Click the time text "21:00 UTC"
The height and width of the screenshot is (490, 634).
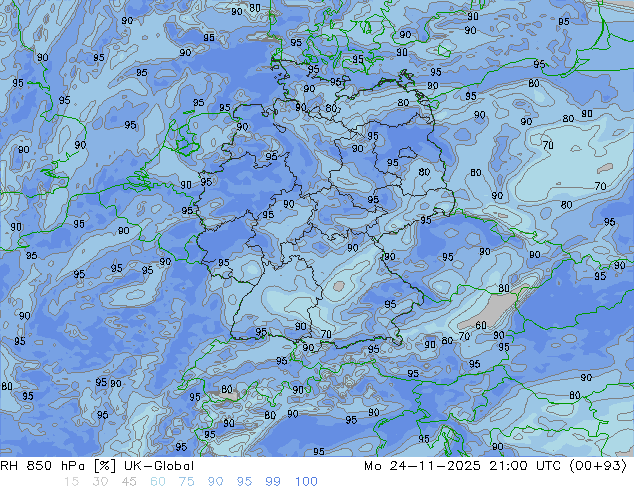[x=525, y=466]
